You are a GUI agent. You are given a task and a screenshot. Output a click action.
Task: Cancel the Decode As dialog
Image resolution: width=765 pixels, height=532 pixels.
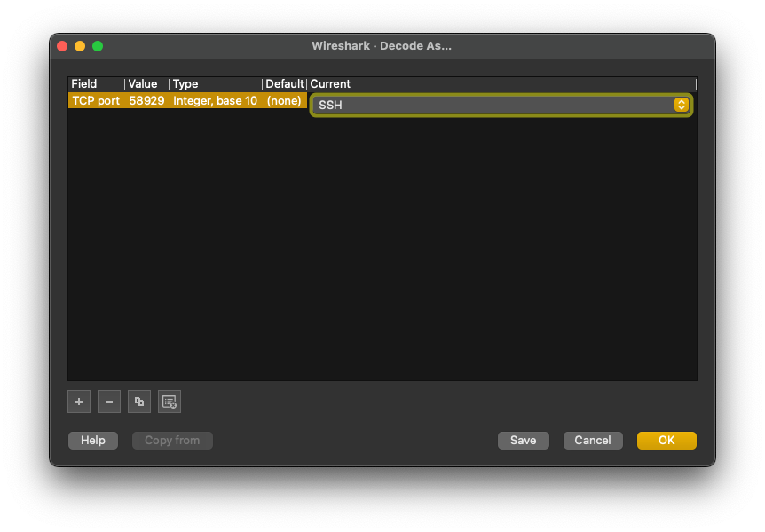[x=593, y=441]
